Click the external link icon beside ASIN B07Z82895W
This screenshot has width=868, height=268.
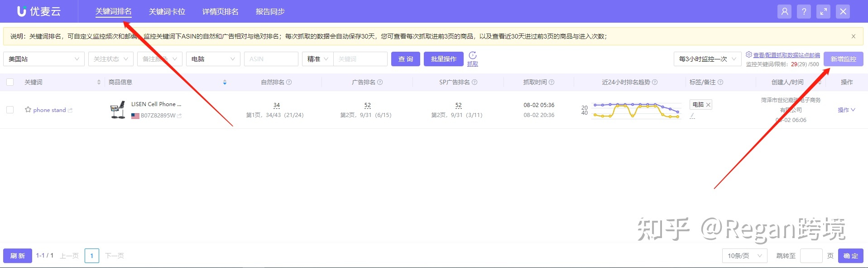[179, 116]
